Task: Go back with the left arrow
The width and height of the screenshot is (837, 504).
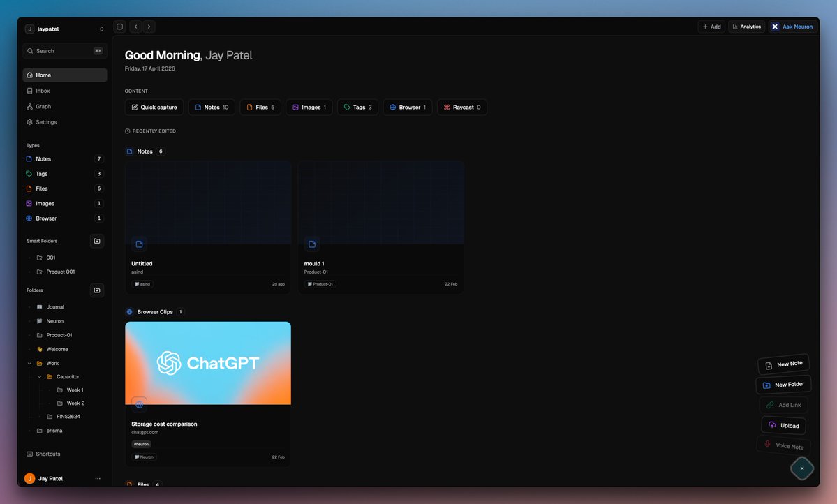Action: tap(135, 27)
